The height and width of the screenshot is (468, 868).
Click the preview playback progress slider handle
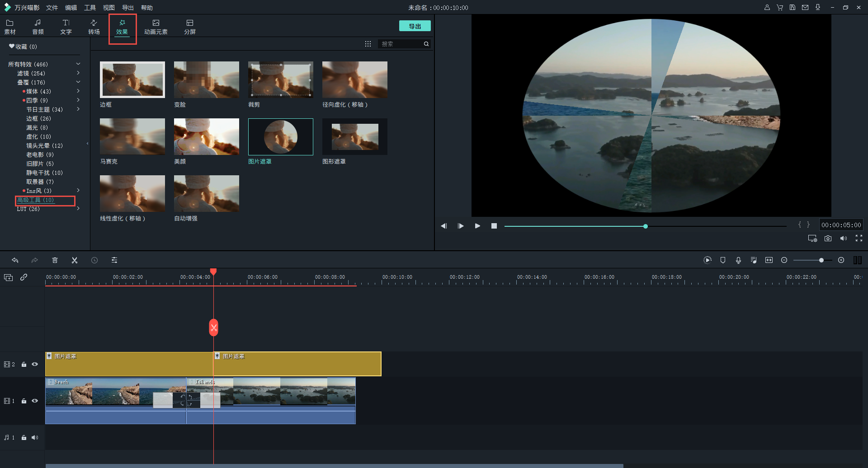[646, 226]
